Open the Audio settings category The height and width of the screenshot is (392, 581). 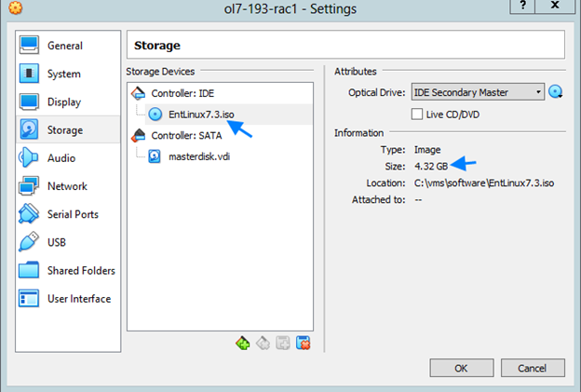pyautogui.click(x=68, y=158)
